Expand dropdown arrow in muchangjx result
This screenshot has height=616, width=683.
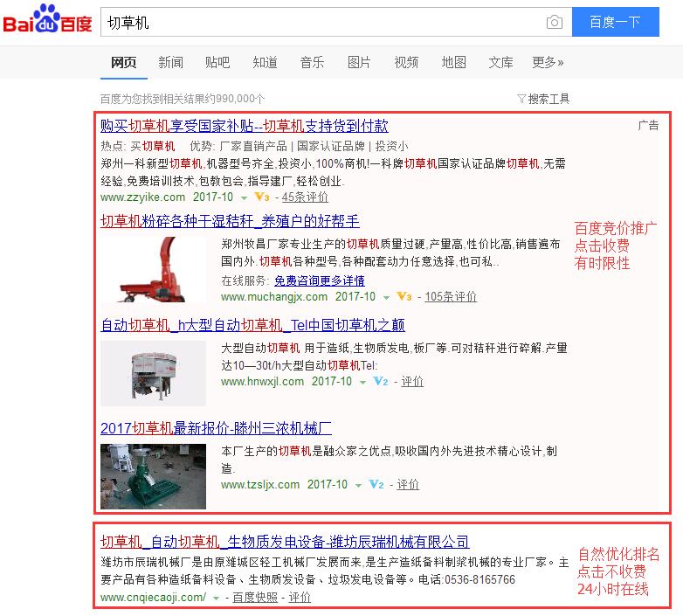point(386,298)
